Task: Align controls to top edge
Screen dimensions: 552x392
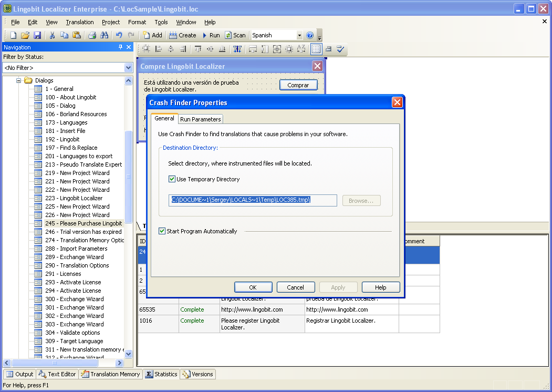Action: (x=198, y=49)
